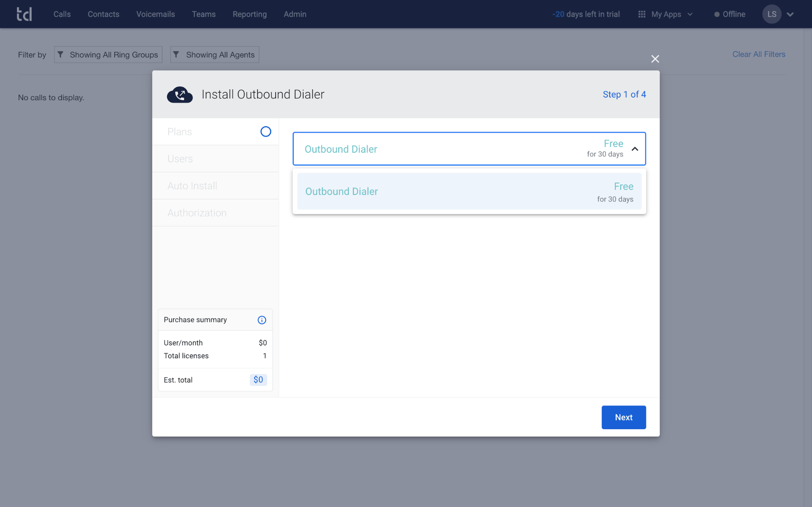Viewport: 812px width, 507px height.
Task: Select the Auto Install step
Action: tap(215, 186)
